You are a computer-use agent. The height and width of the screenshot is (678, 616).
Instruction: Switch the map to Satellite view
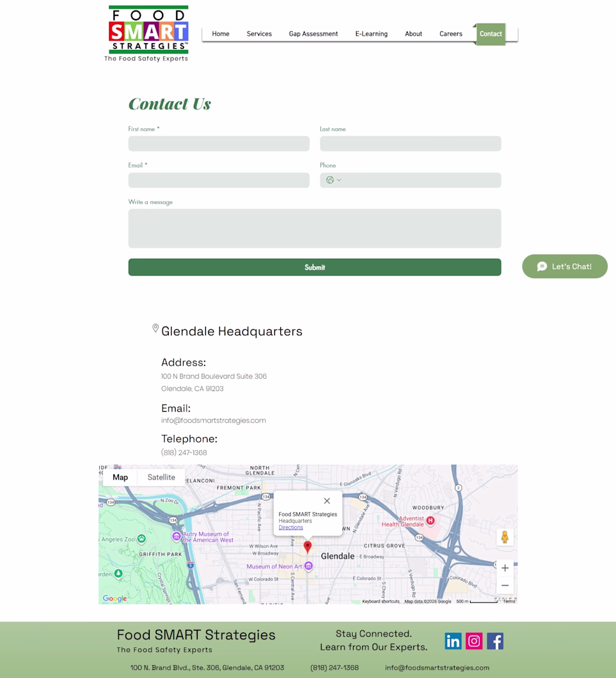tap(161, 477)
